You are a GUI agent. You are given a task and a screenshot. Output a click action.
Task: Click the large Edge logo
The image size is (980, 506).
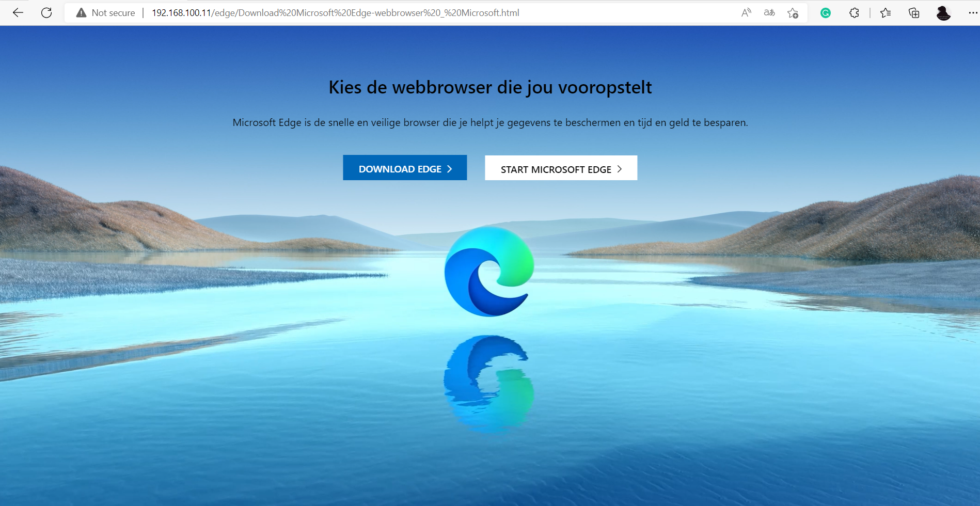pyautogui.click(x=489, y=271)
